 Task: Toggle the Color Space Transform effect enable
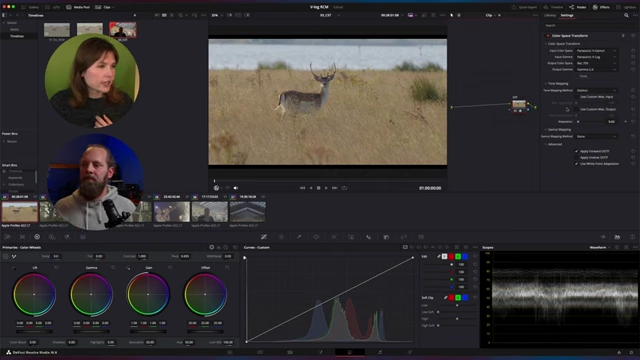[548, 36]
